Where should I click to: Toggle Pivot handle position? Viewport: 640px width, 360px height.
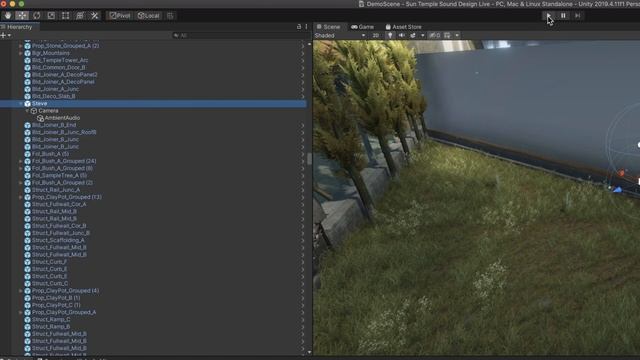pyautogui.click(x=120, y=16)
